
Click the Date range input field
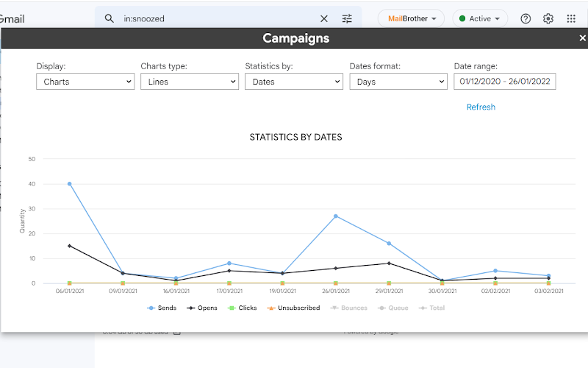(505, 82)
